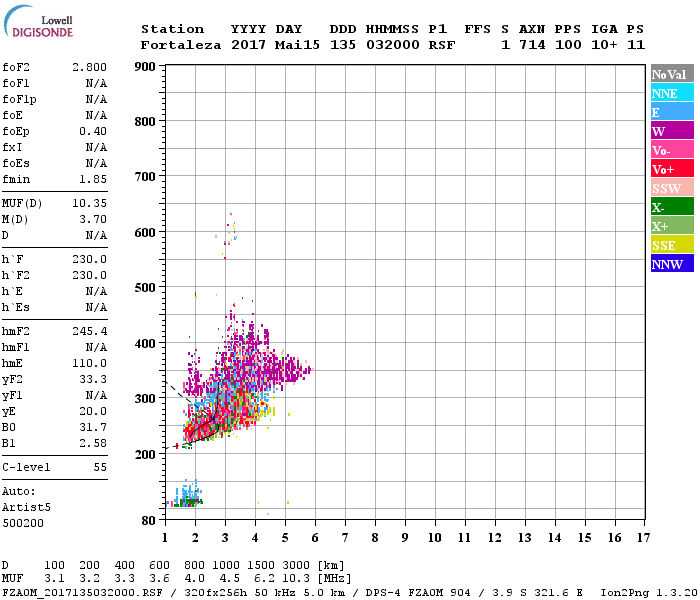700x600 pixels.
Task: Click the PPS value 100
Action: (x=568, y=45)
